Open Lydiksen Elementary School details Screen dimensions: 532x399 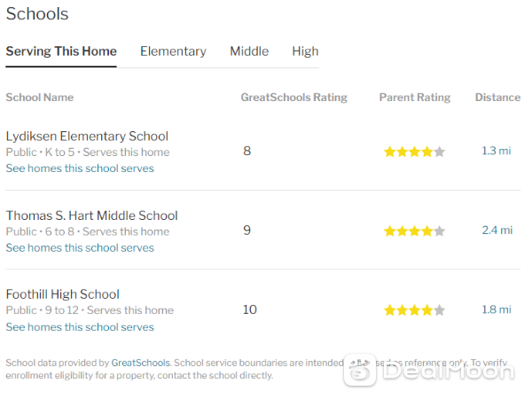point(87,137)
